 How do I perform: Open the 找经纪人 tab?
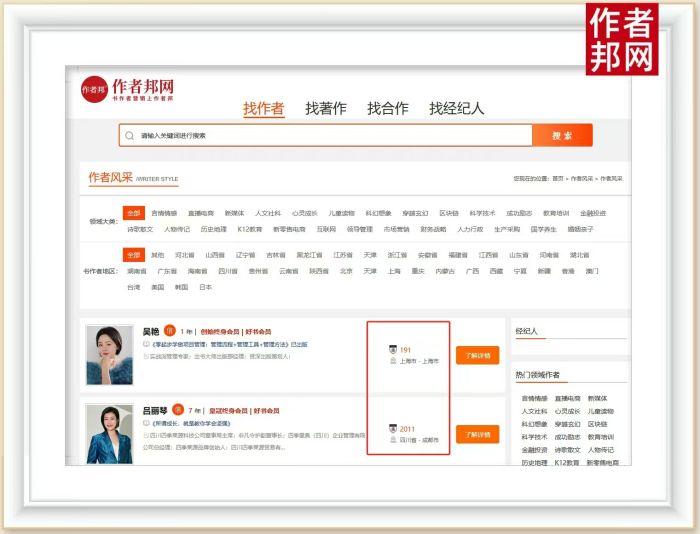pyautogui.click(x=457, y=108)
